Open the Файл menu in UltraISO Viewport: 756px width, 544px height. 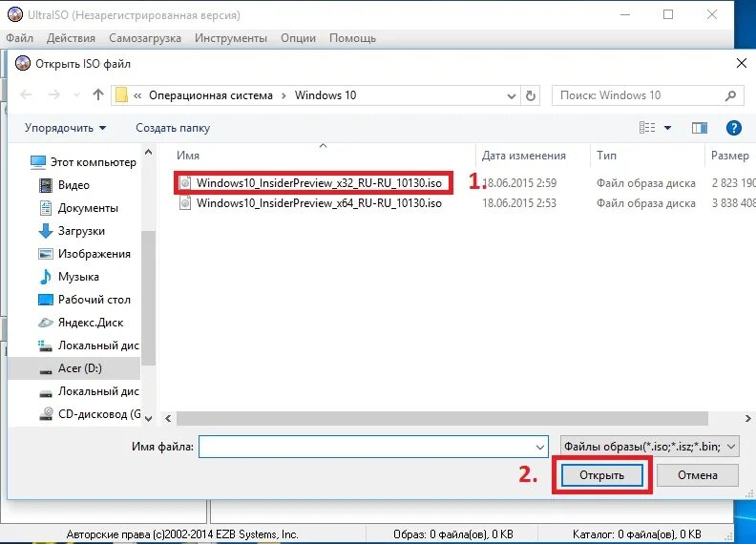pos(19,38)
